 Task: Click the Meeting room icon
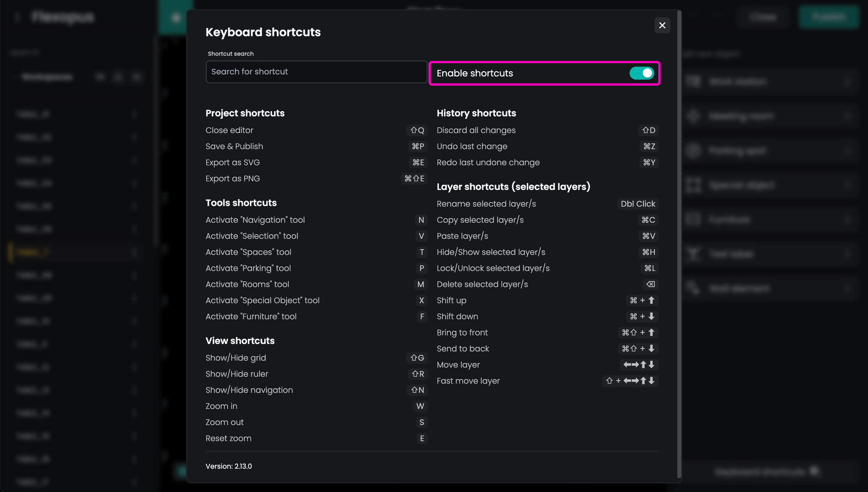pos(694,116)
